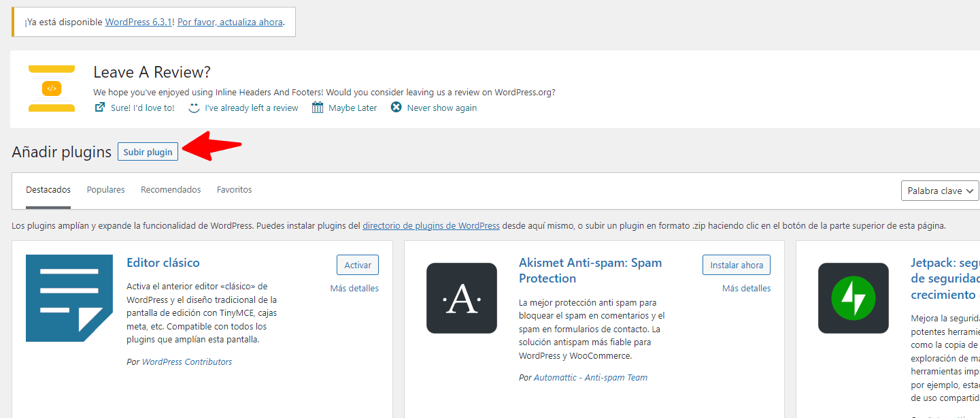Image resolution: width=980 pixels, height=418 pixels.
Task: Switch to the Populares tab
Action: coord(105,190)
